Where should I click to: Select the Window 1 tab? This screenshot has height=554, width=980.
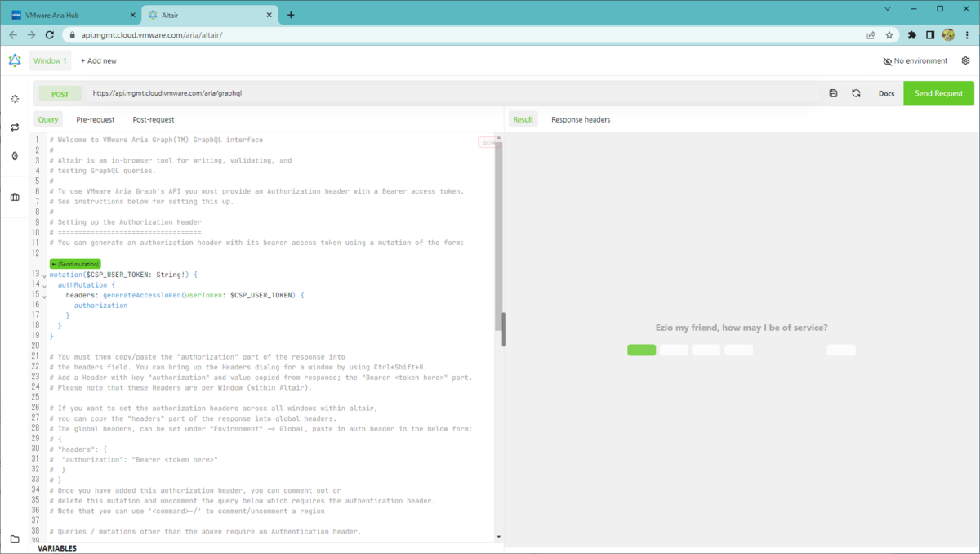[49, 60]
